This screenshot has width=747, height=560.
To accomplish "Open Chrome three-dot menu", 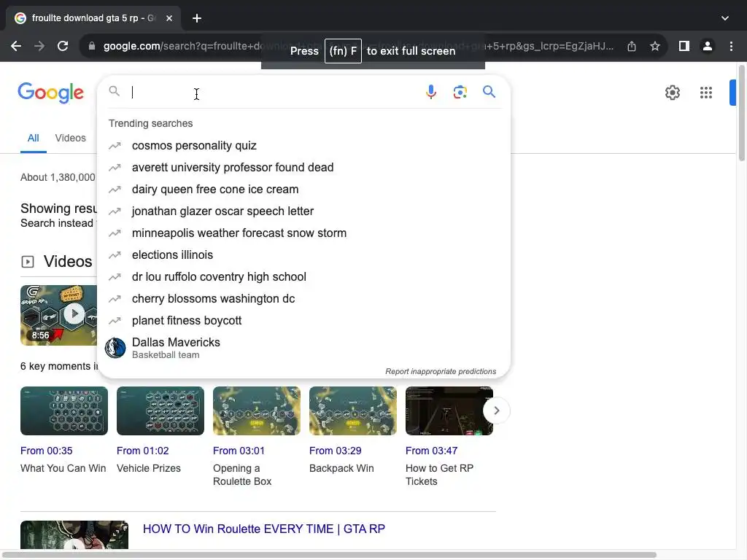I will [x=731, y=46].
